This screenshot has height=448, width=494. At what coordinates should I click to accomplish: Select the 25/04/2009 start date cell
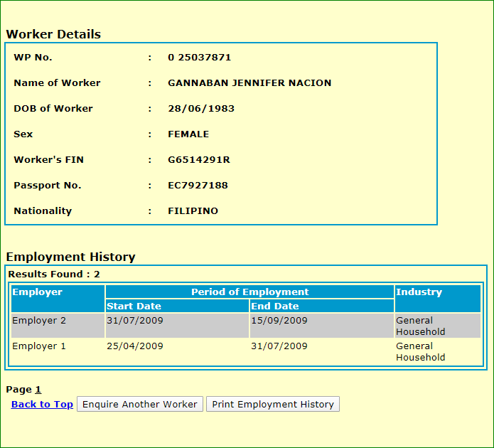pos(135,346)
